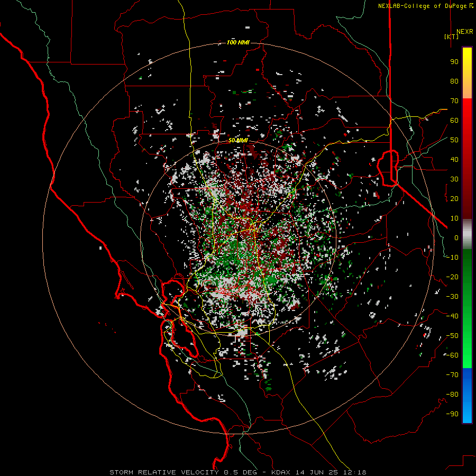This screenshot has width=476, height=476.
Task: Click the 20 value on velocity scale
Action: pos(454,198)
